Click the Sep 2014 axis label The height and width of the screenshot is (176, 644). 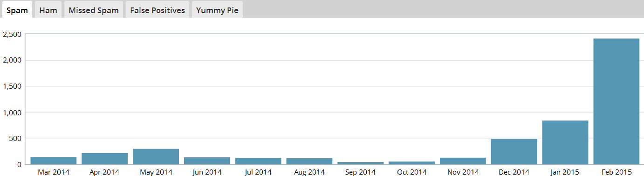(361, 172)
